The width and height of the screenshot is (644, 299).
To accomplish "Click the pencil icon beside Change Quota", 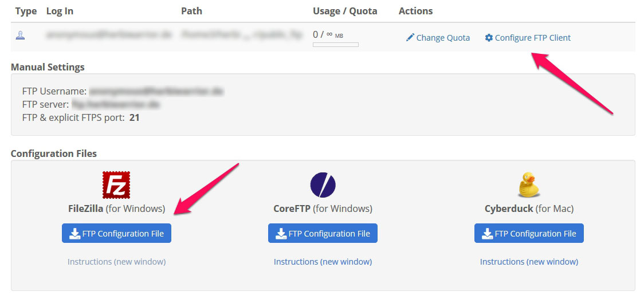I will click(x=410, y=38).
